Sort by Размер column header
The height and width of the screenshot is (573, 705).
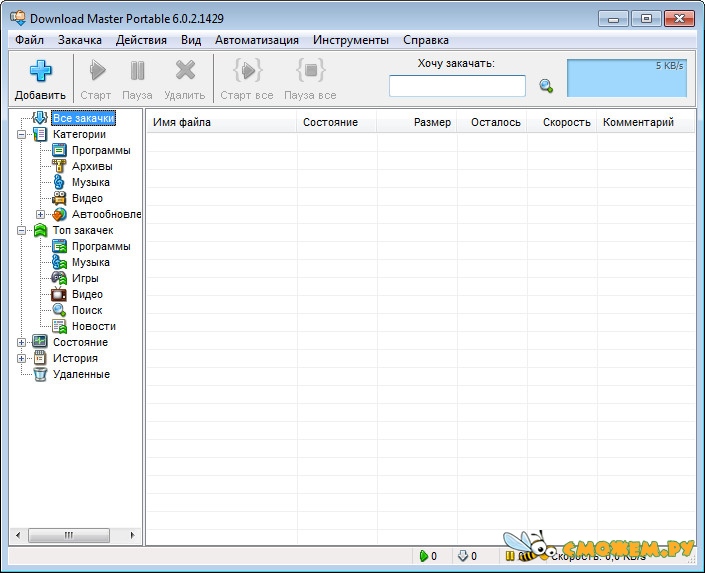(x=417, y=122)
